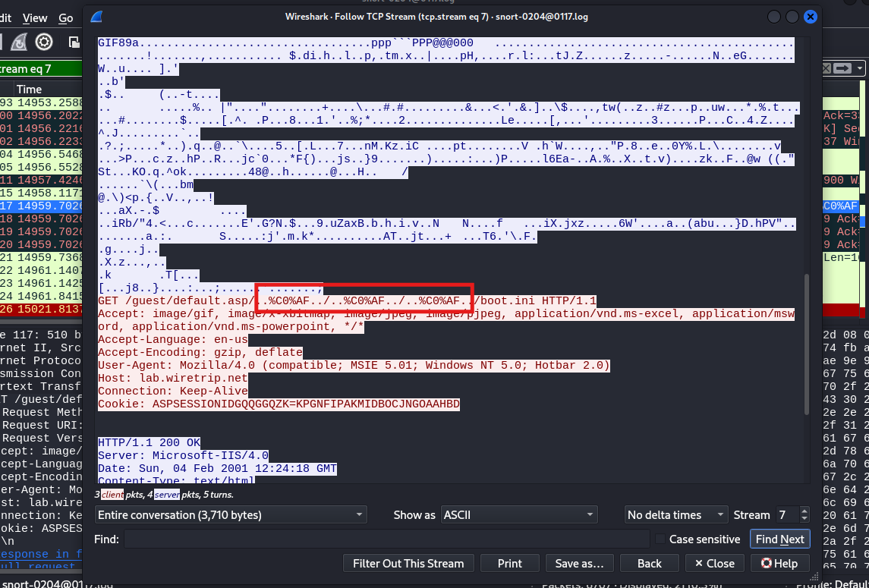Open Help for Follow TCP Stream

tap(779, 564)
